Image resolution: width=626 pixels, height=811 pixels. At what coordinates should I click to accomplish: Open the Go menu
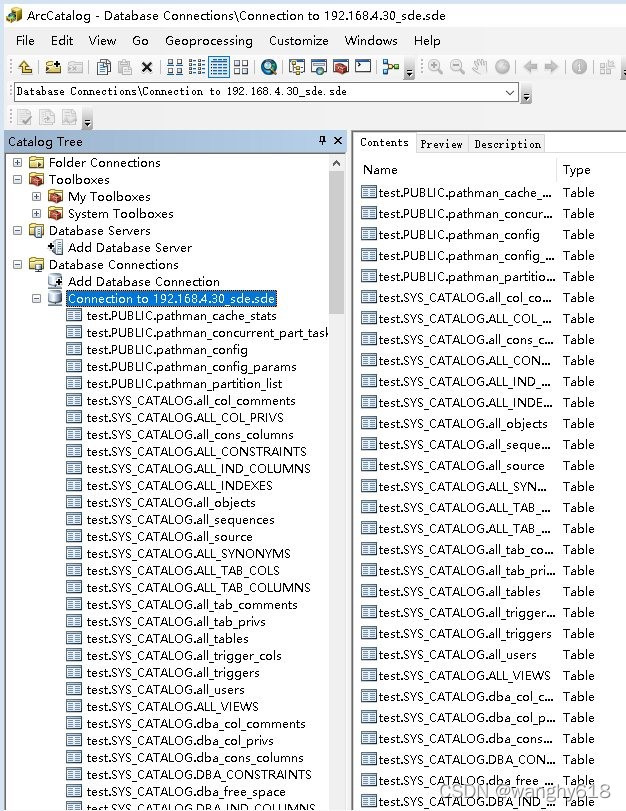[140, 40]
